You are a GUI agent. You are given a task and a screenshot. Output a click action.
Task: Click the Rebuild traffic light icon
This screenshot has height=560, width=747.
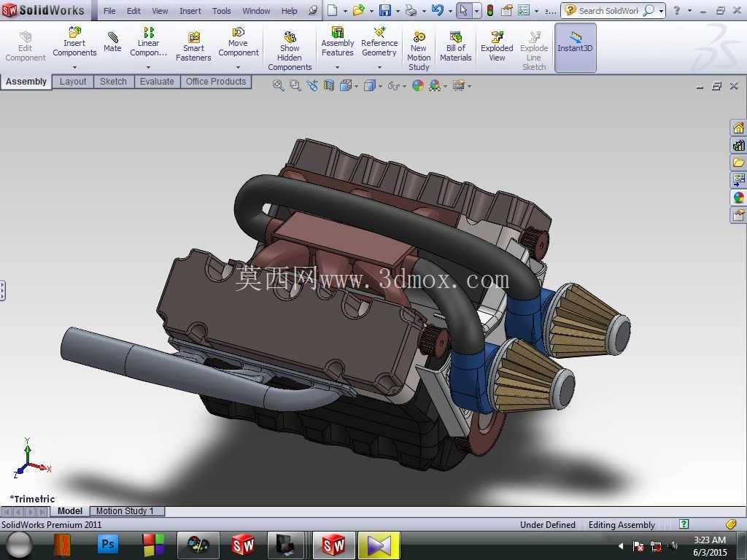pyautogui.click(x=489, y=10)
